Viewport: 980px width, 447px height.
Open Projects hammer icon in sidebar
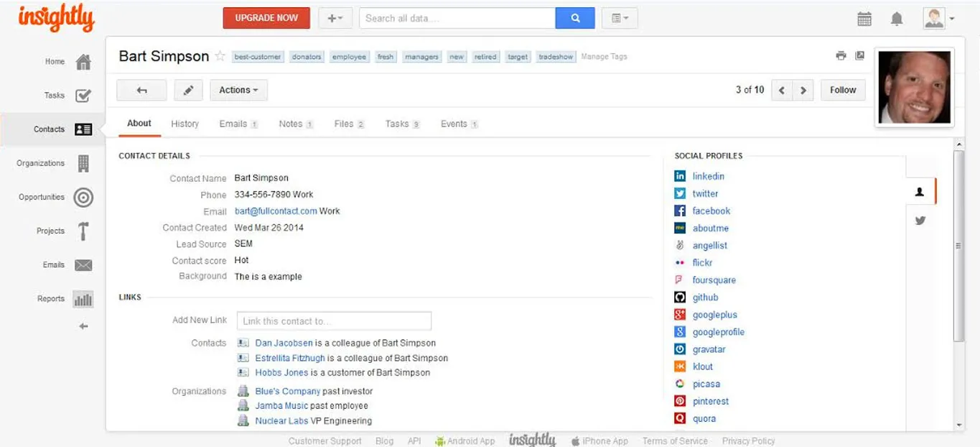(83, 231)
